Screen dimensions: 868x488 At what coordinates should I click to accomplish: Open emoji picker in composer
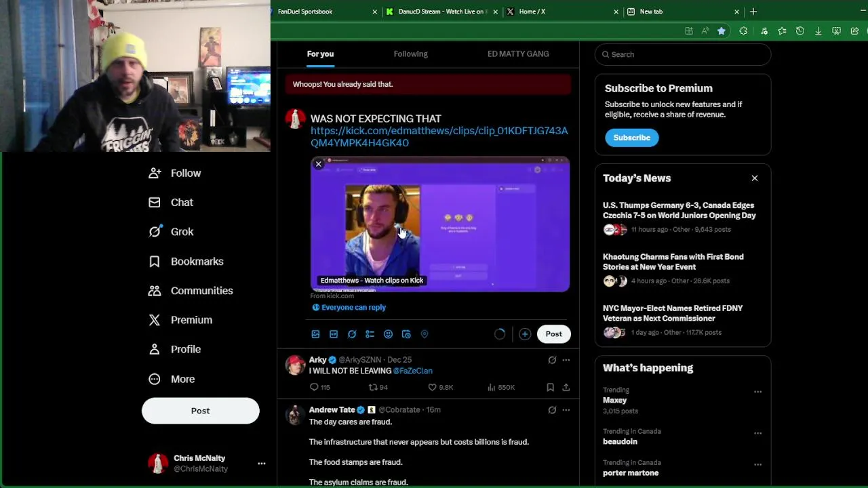tap(388, 334)
